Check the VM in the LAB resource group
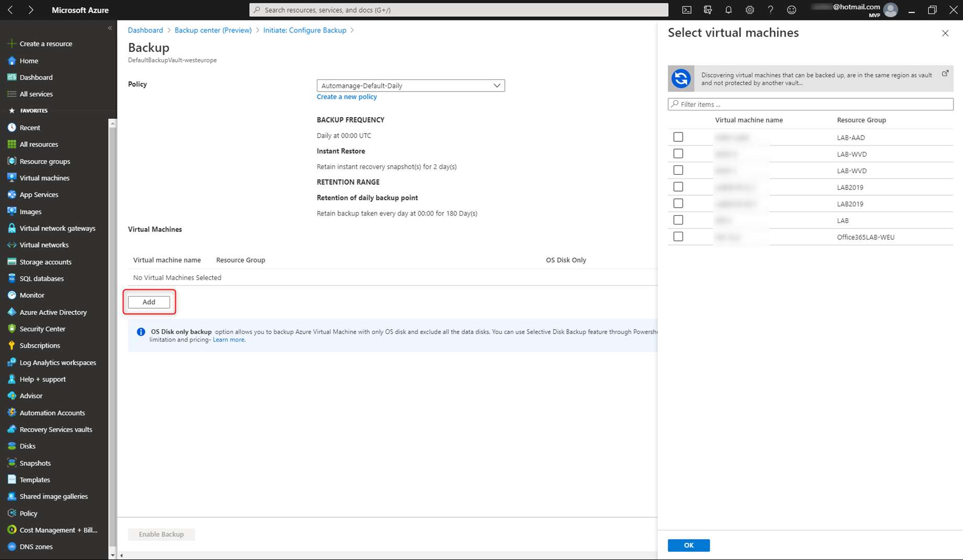This screenshot has width=963, height=560. (x=678, y=220)
